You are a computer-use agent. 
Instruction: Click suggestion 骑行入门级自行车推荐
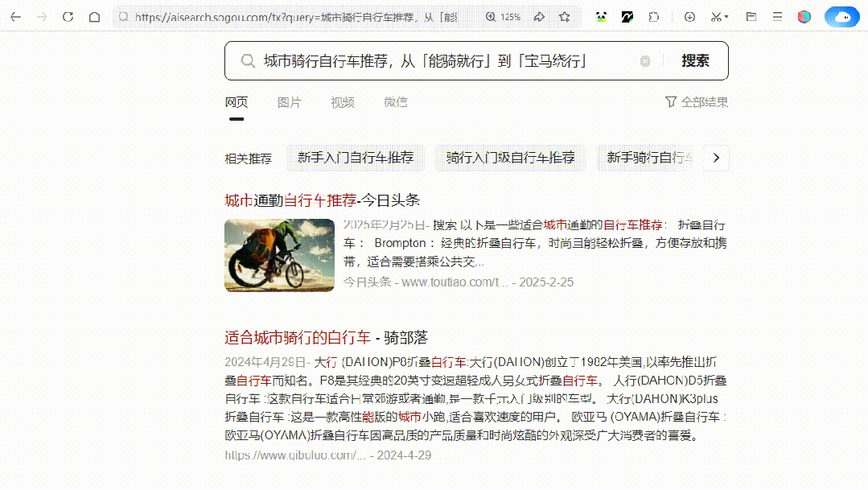(510, 158)
